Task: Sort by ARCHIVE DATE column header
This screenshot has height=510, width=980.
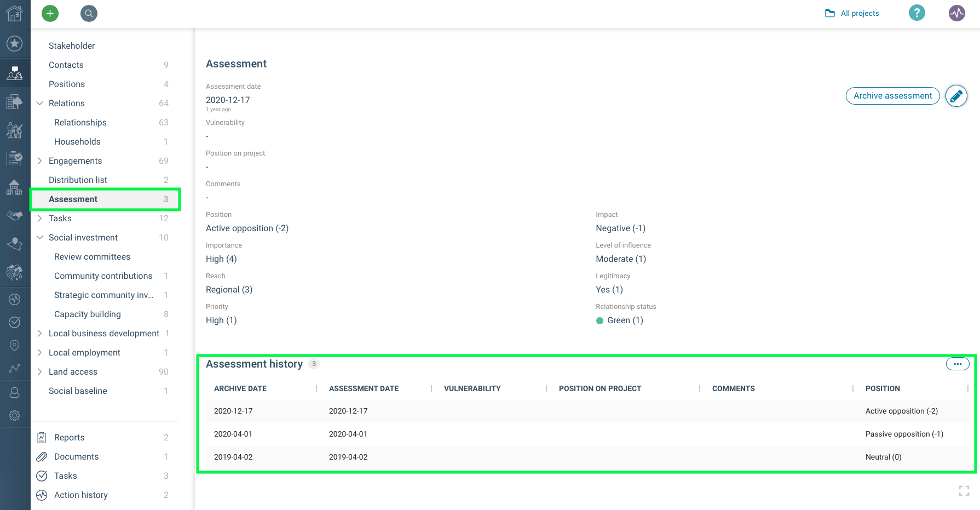Action: 240,388
